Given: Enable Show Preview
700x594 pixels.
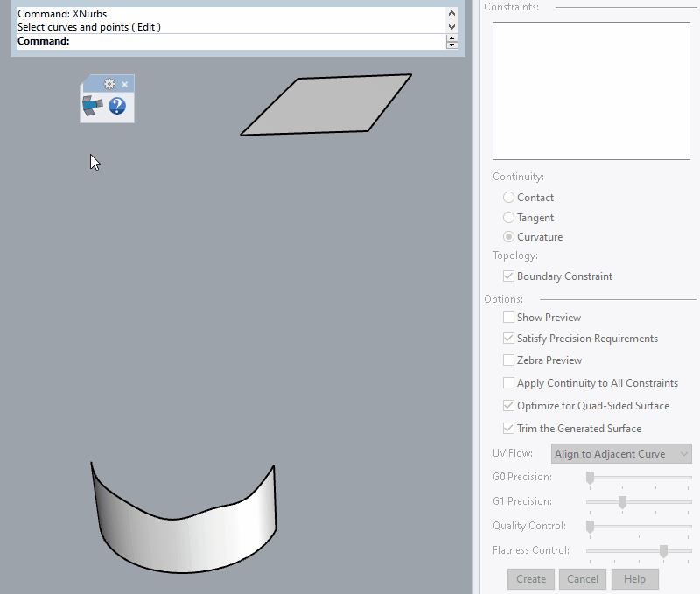Looking at the screenshot, I should point(508,317).
